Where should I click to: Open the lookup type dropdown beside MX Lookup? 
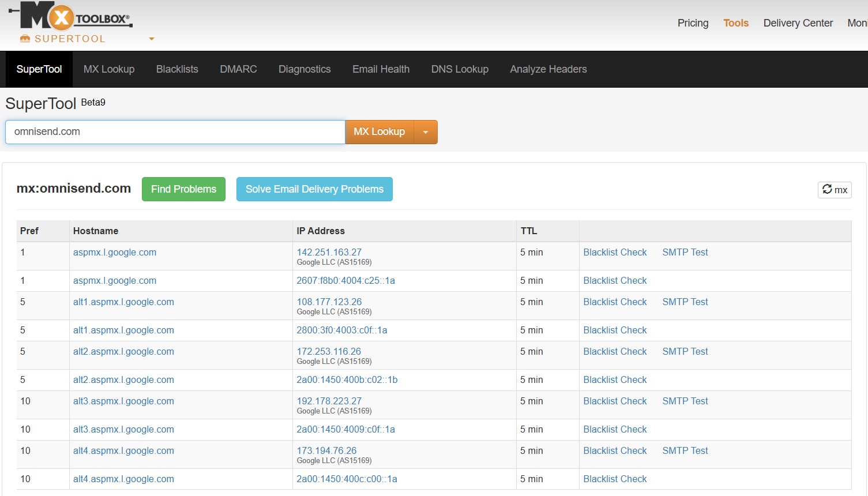coord(426,132)
